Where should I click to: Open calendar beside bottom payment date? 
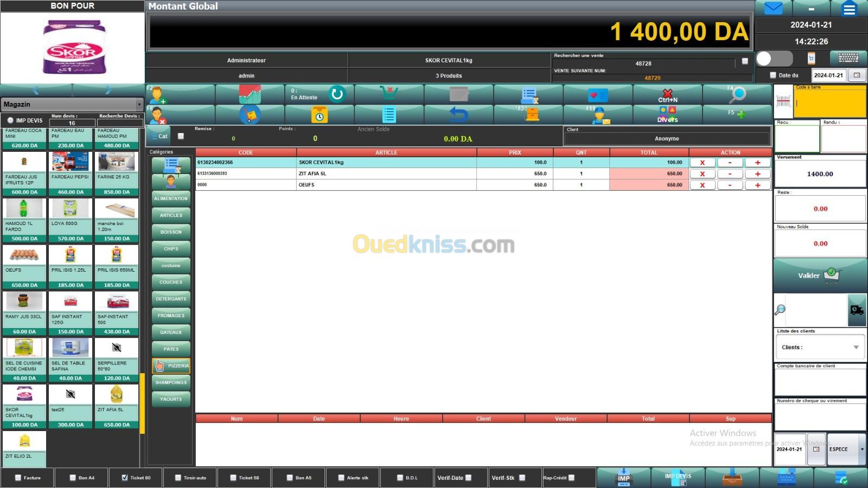[x=816, y=449]
